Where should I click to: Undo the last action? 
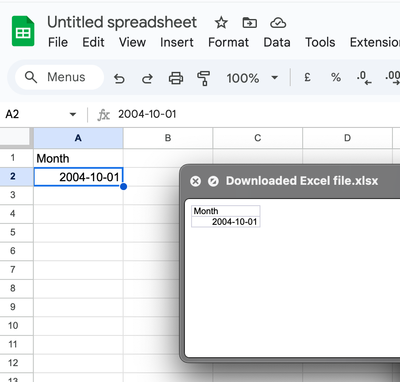pos(119,78)
